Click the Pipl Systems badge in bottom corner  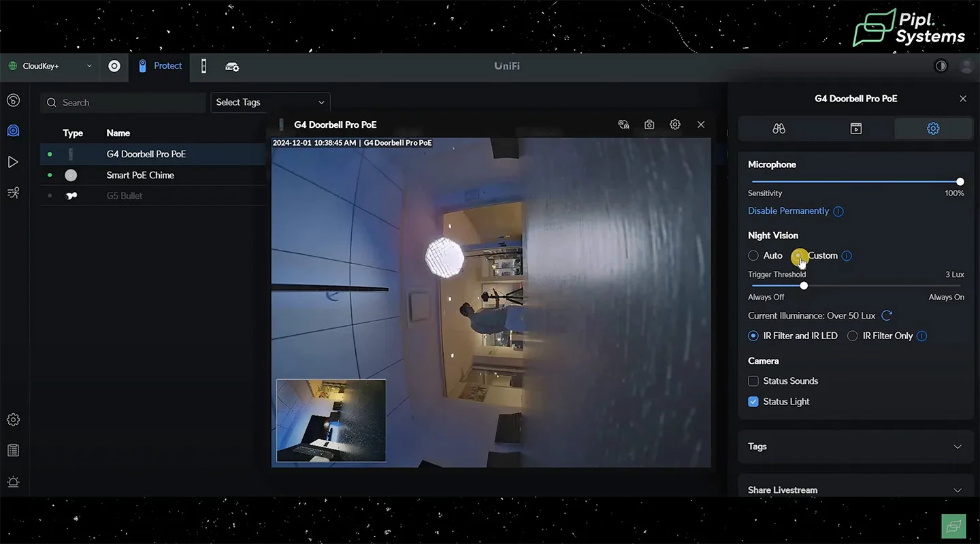click(953, 526)
